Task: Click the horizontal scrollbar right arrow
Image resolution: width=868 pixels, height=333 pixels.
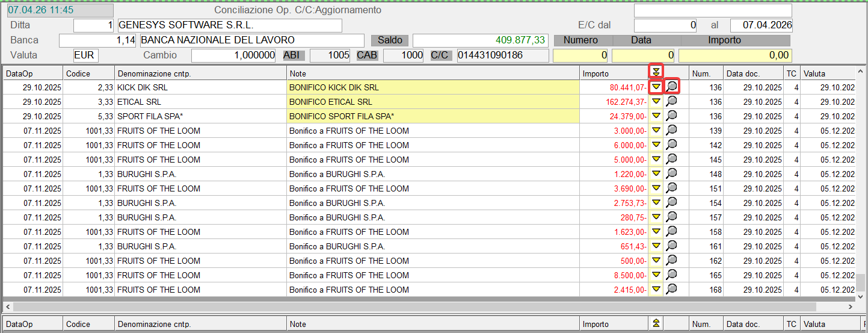Action: coord(849,307)
